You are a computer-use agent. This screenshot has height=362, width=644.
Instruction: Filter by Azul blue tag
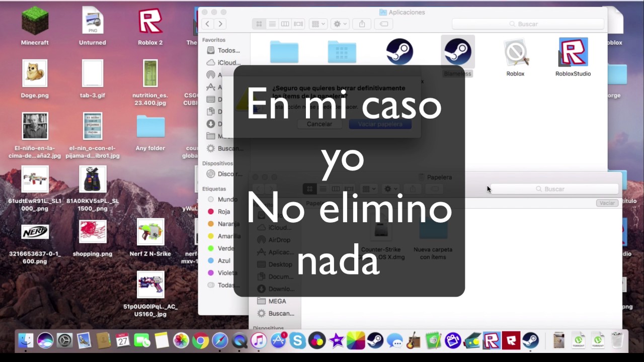pos(219,260)
